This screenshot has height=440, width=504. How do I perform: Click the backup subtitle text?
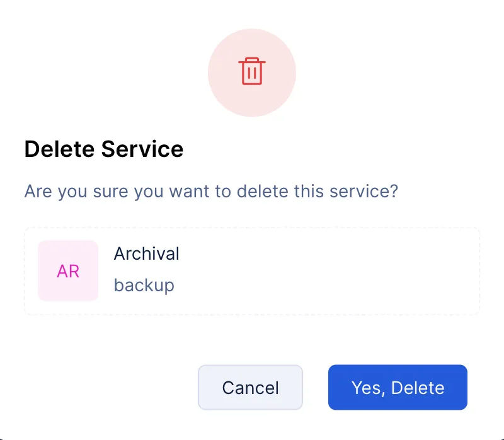click(x=144, y=286)
